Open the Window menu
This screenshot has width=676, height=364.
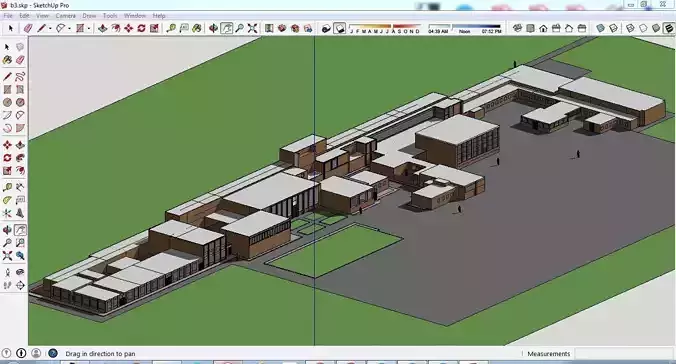click(x=135, y=16)
